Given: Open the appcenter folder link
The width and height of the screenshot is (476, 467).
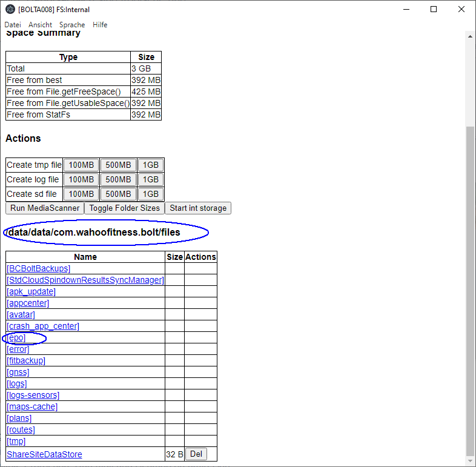Looking at the screenshot, I should click(28, 303).
